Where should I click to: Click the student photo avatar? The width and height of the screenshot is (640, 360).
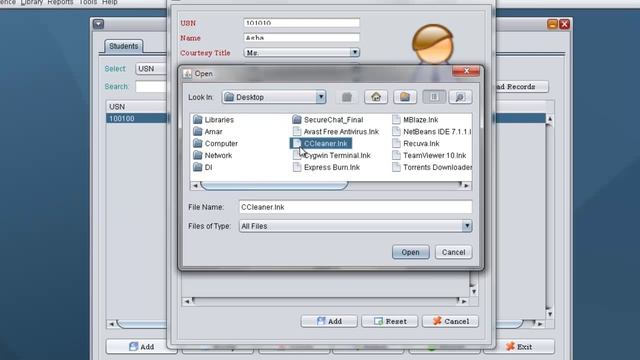pos(433,44)
